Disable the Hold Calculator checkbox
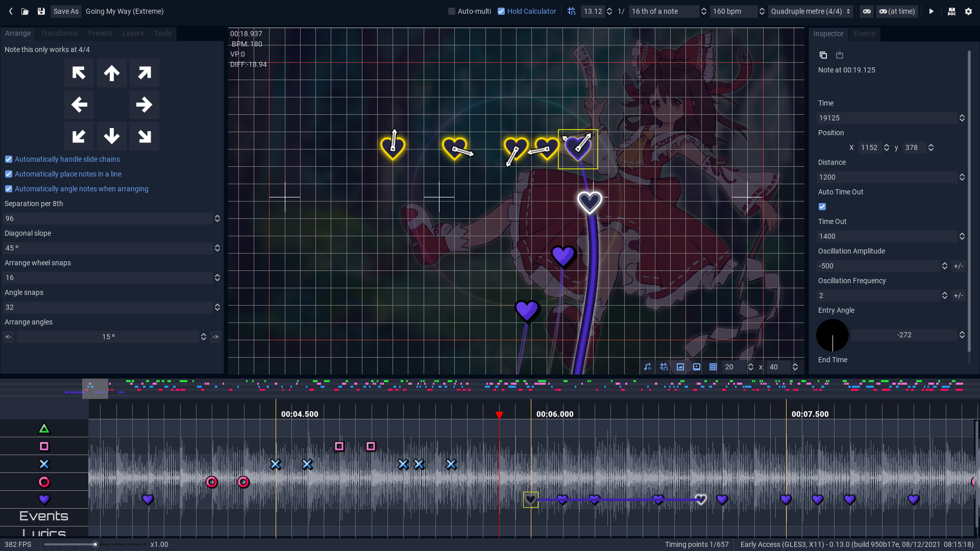The height and width of the screenshot is (551, 980). pyautogui.click(x=501, y=11)
